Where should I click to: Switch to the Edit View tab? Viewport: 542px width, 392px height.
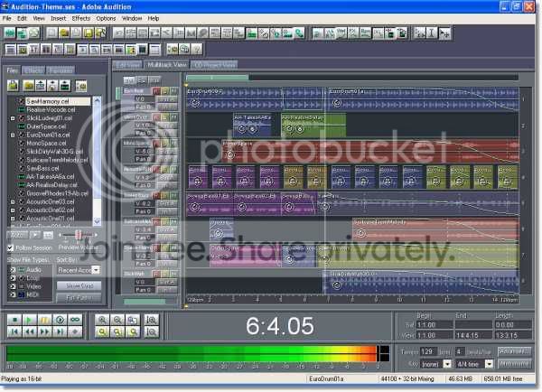click(x=127, y=65)
